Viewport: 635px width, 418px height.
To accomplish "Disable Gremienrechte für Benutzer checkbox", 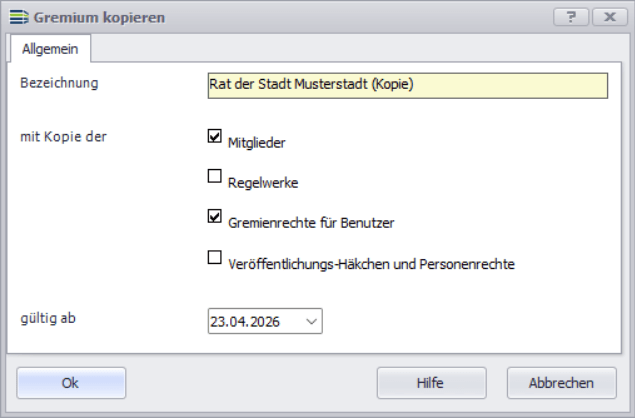I will click(x=214, y=216).
